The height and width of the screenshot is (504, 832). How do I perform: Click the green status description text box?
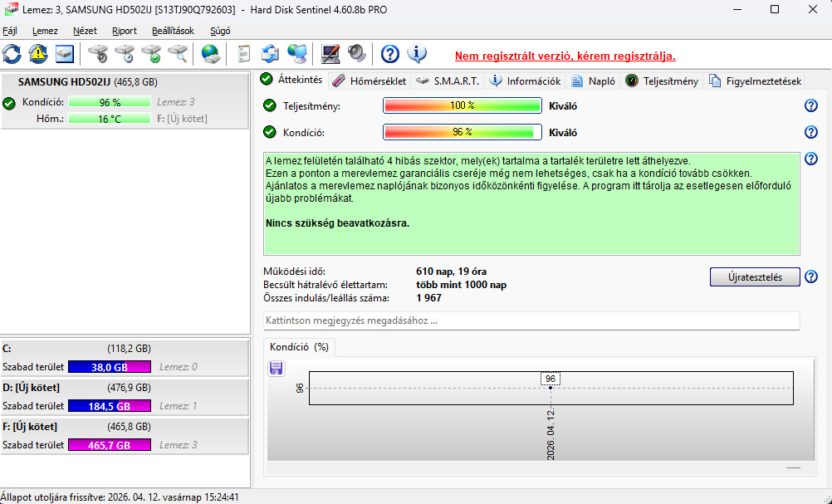point(531,204)
